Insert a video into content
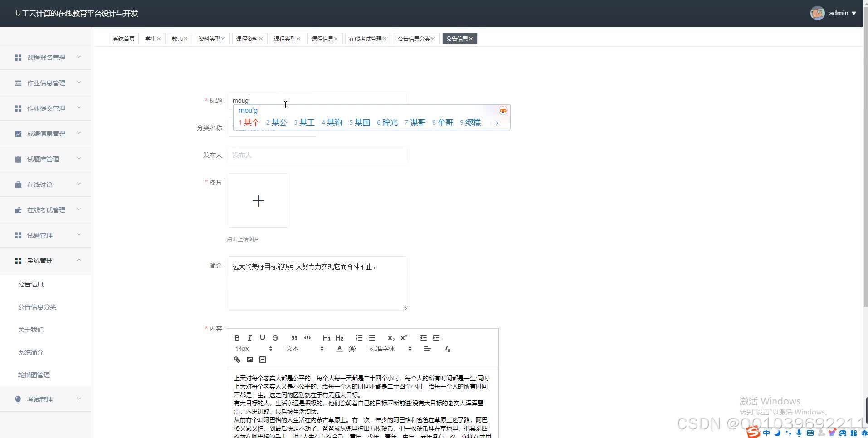The width and height of the screenshot is (868, 438). tap(262, 360)
